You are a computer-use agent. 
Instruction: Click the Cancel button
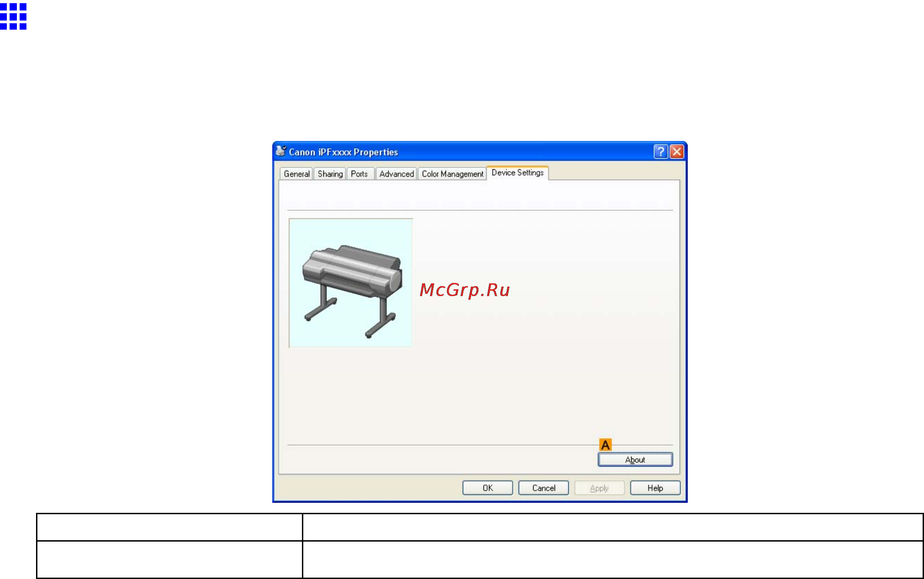[544, 488]
